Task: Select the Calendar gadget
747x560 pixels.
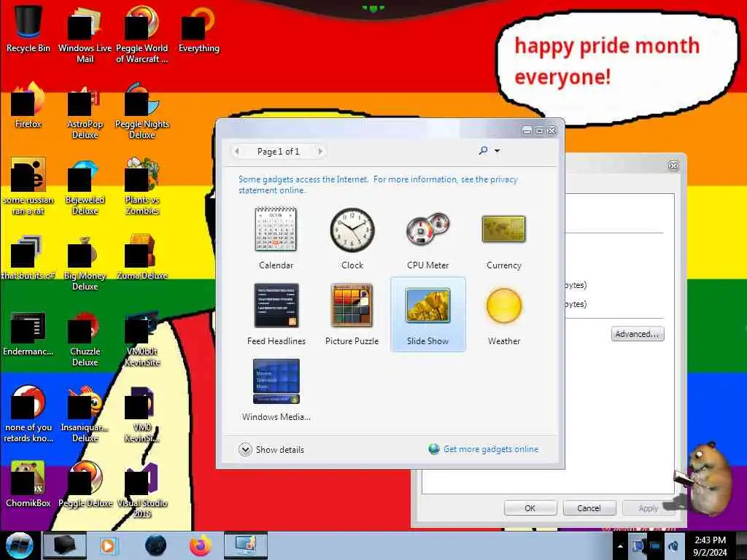Action: [276, 238]
